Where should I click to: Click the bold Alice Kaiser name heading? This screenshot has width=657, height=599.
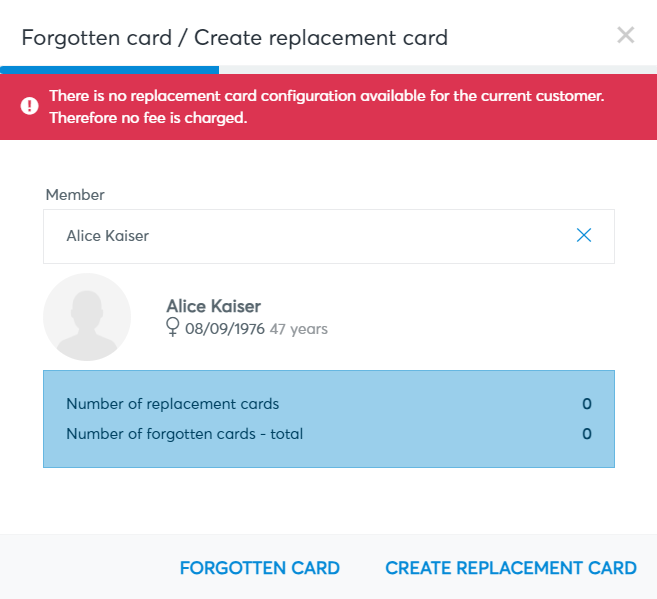point(214,306)
